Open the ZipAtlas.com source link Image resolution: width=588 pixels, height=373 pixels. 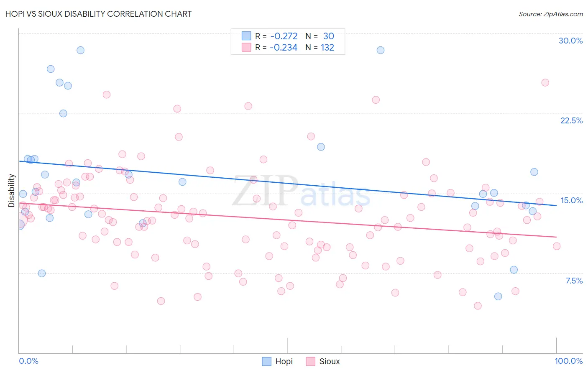551,14
